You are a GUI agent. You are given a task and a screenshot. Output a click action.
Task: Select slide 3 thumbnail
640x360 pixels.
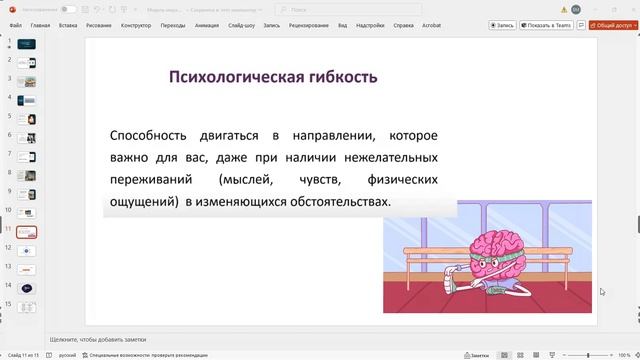coord(27,82)
